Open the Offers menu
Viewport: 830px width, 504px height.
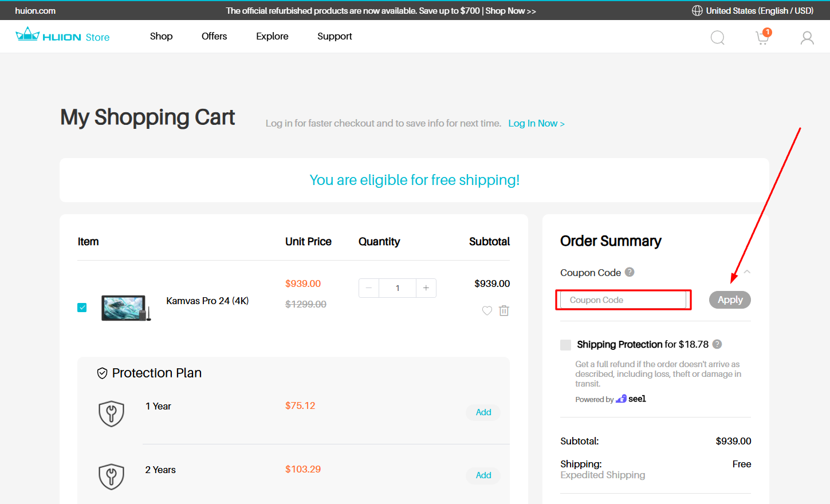[x=214, y=36]
